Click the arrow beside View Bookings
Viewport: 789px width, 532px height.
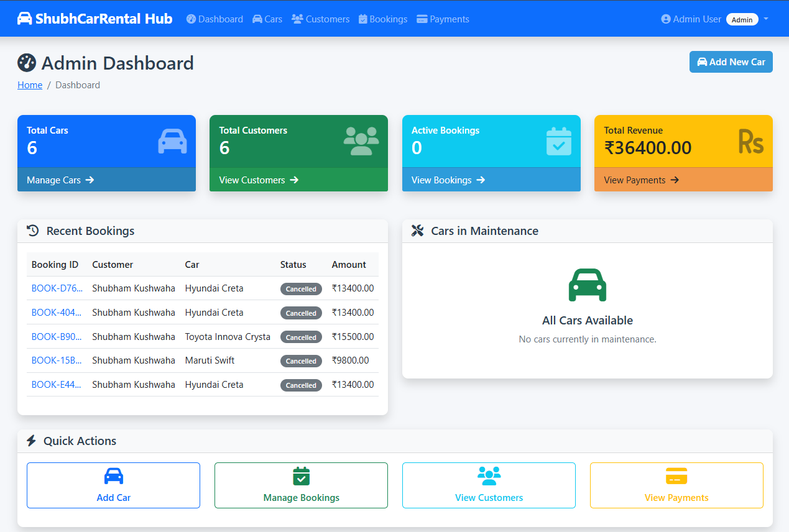(x=481, y=180)
